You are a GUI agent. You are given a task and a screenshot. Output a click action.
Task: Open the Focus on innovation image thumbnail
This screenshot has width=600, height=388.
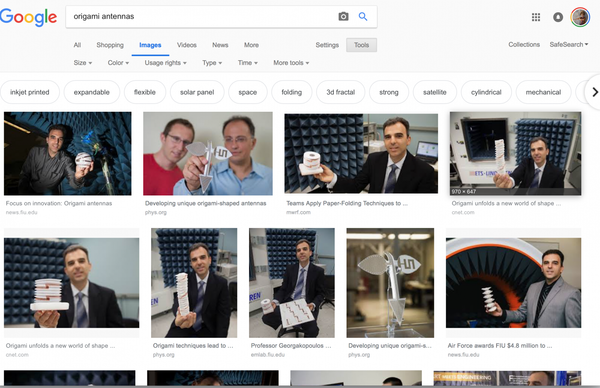[x=68, y=153]
